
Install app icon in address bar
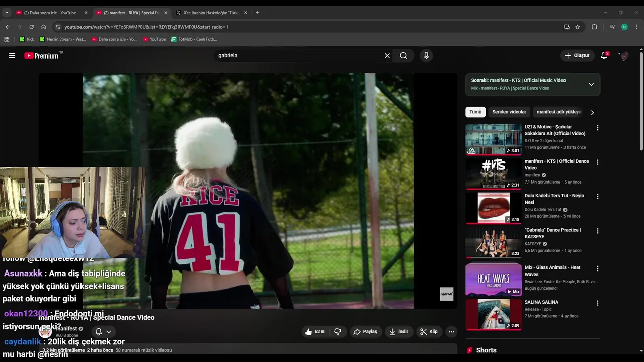[x=567, y=27]
